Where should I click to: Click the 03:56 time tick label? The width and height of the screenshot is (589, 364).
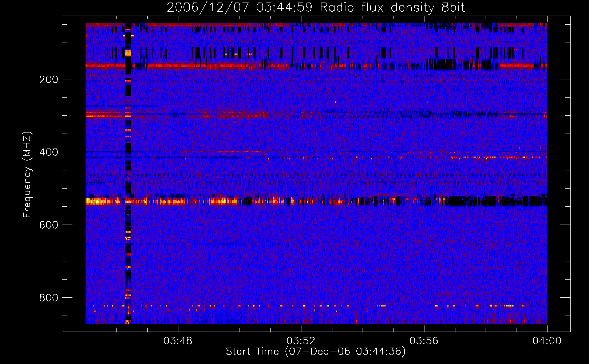click(424, 341)
